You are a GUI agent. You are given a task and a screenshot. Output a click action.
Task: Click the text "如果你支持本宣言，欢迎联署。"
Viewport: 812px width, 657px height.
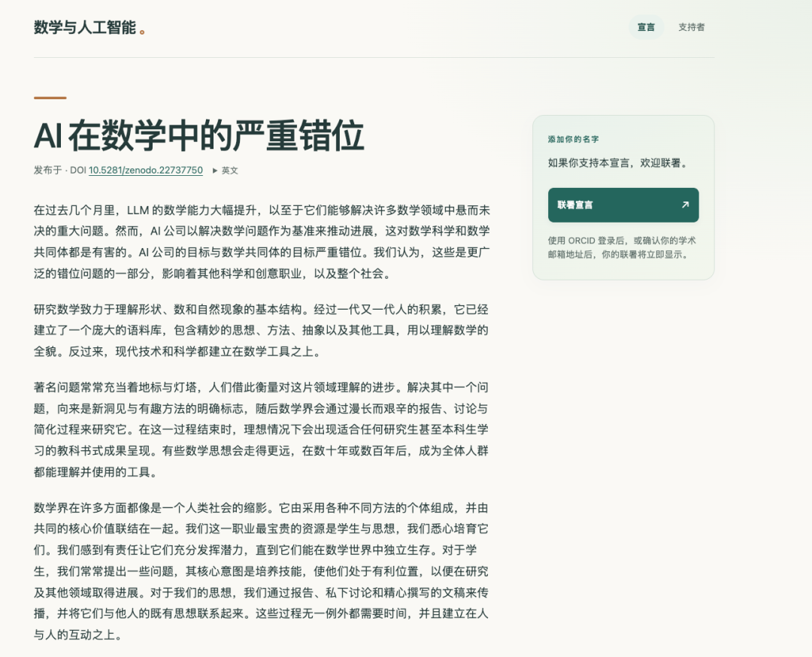[618, 163]
